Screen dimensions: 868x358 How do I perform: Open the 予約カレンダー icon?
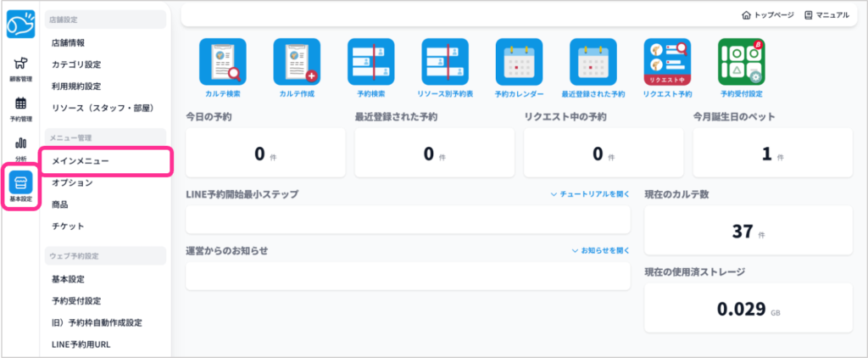tap(519, 62)
